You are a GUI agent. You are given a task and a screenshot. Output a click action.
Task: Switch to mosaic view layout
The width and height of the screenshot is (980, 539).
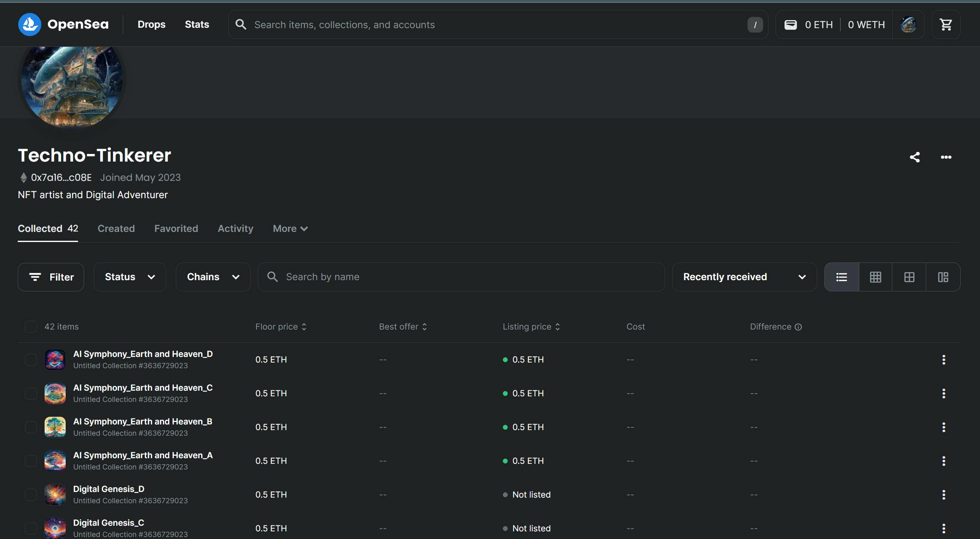[943, 277]
